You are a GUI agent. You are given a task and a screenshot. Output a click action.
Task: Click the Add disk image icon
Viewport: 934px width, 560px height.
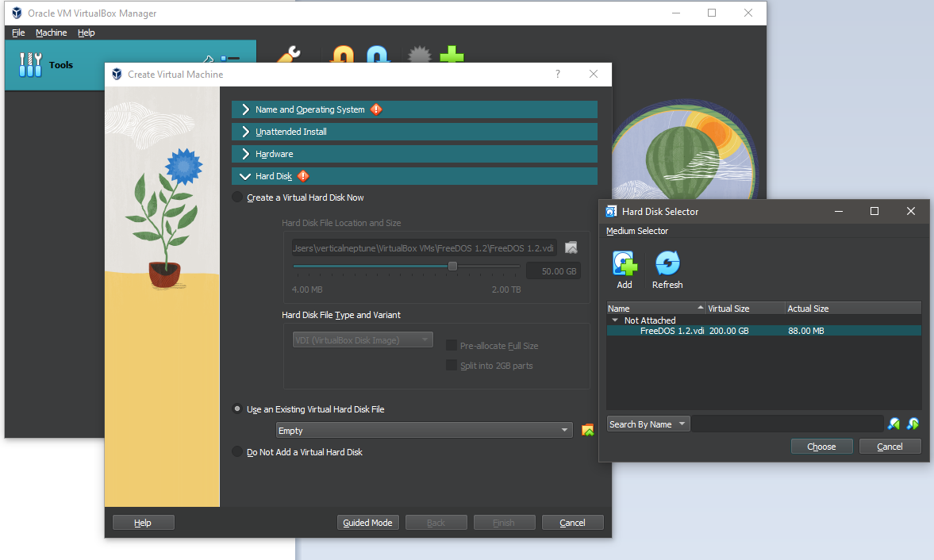point(625,266)
